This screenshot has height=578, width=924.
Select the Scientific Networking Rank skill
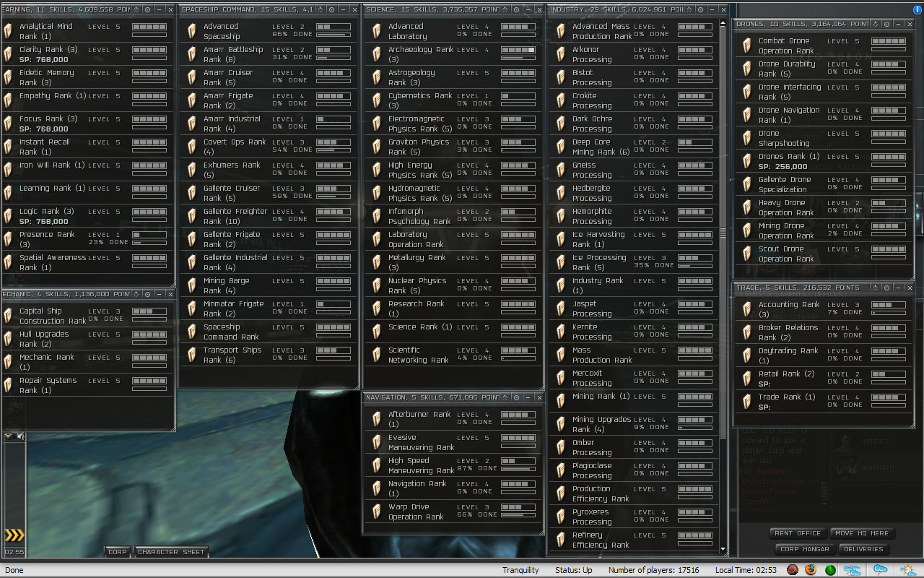pos(453,355)
